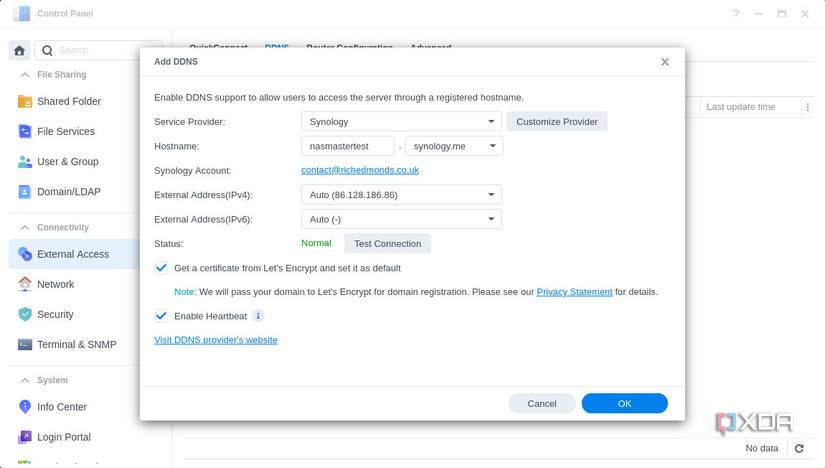825x468 pixels.
Task: Collapse the Connectivity section
Action: point(25,227)
